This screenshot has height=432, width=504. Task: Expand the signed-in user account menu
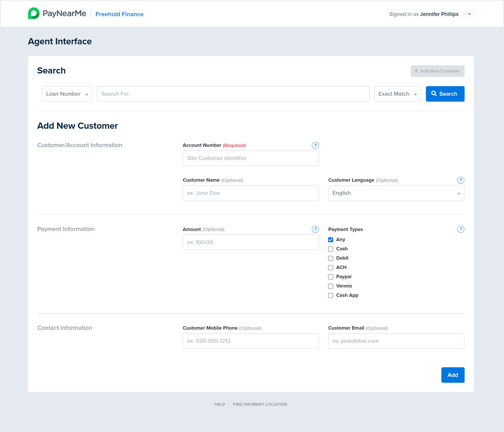click(469, 14)
